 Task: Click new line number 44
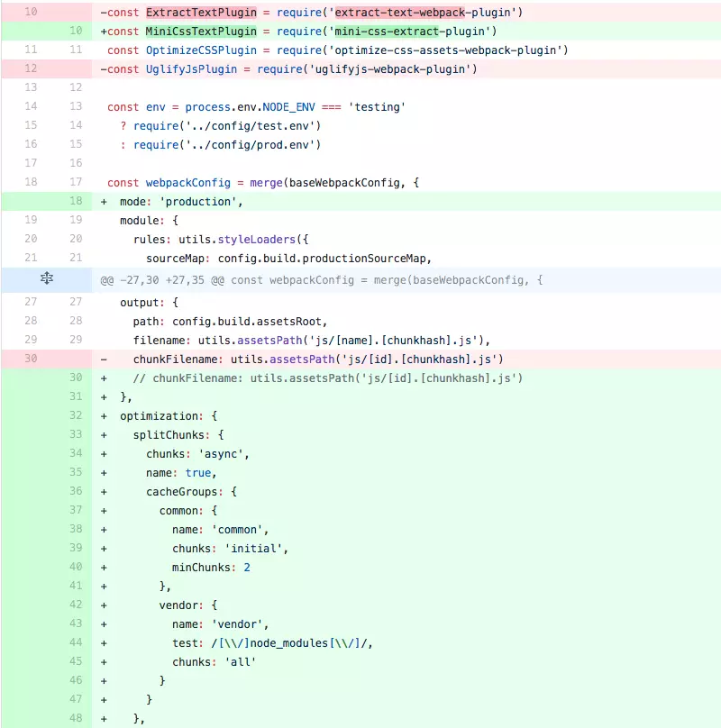tap(76, 642)
